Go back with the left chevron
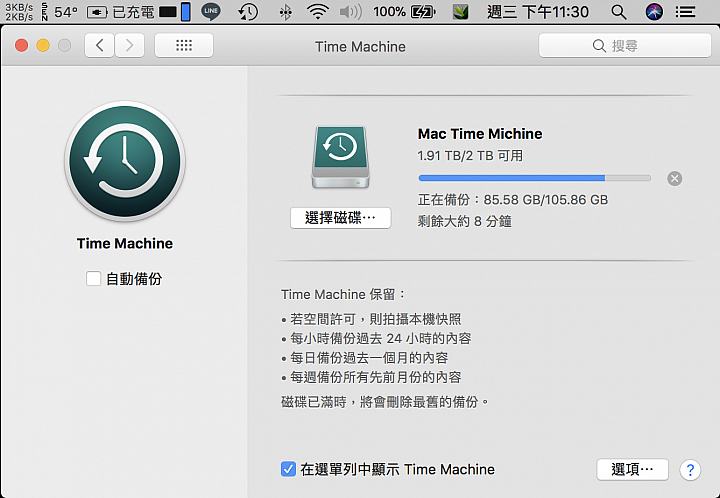Screen dimensions: 720x498 (99, 45)
